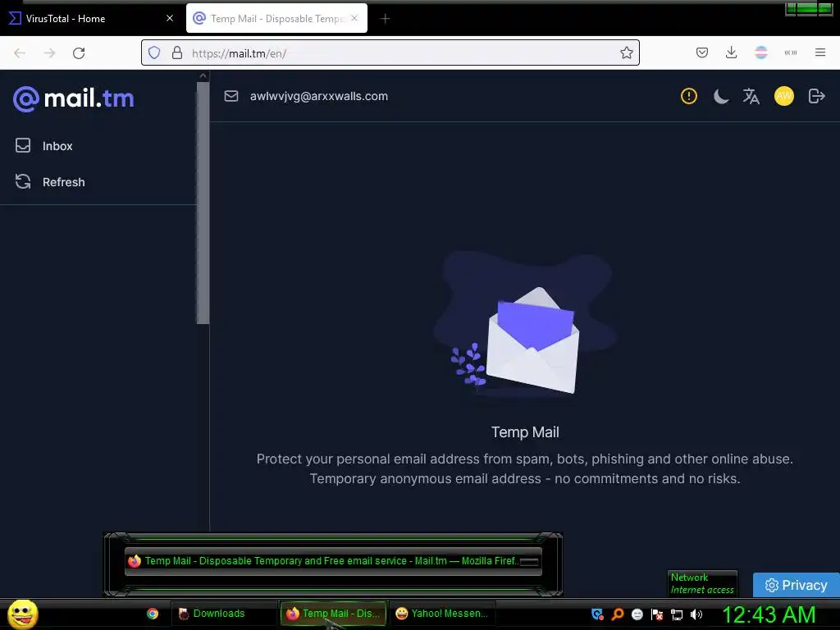Screen dimensions: 840x630
Task: Open the Yahoo! Messenger taskbar window
Action: click(442, 614)
